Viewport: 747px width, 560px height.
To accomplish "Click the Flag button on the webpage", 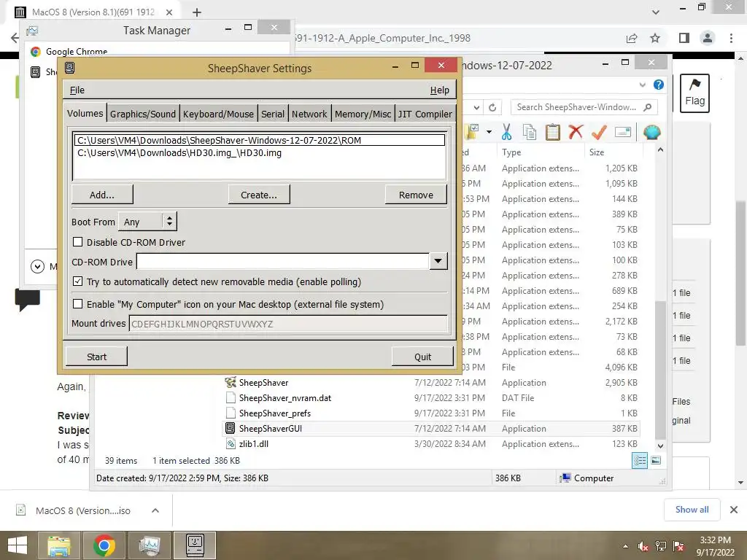I will coord(694,93).
